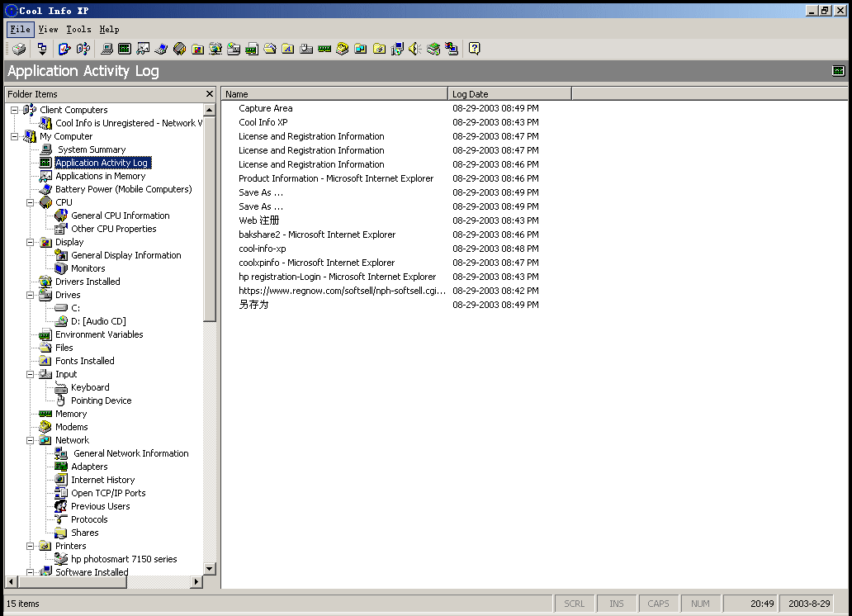
Task: Open the Tools menu
Action: click(78, 30)
